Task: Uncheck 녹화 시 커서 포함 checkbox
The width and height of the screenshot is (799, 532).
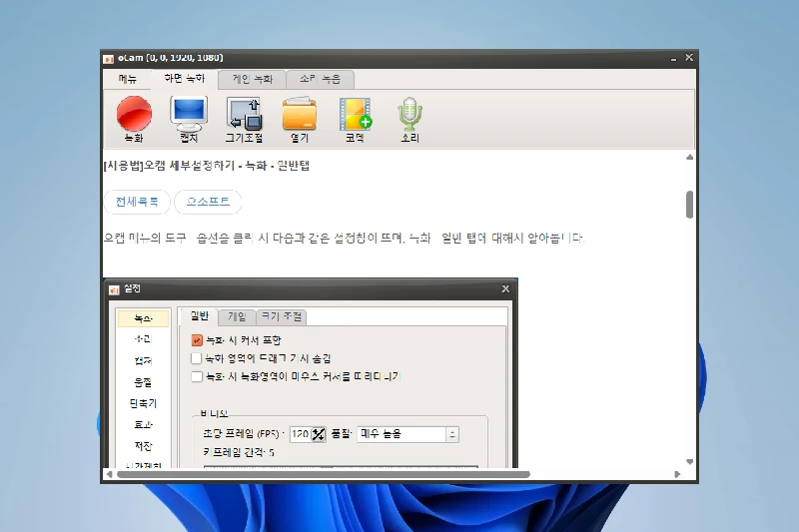Action: (x=197, y=340)
